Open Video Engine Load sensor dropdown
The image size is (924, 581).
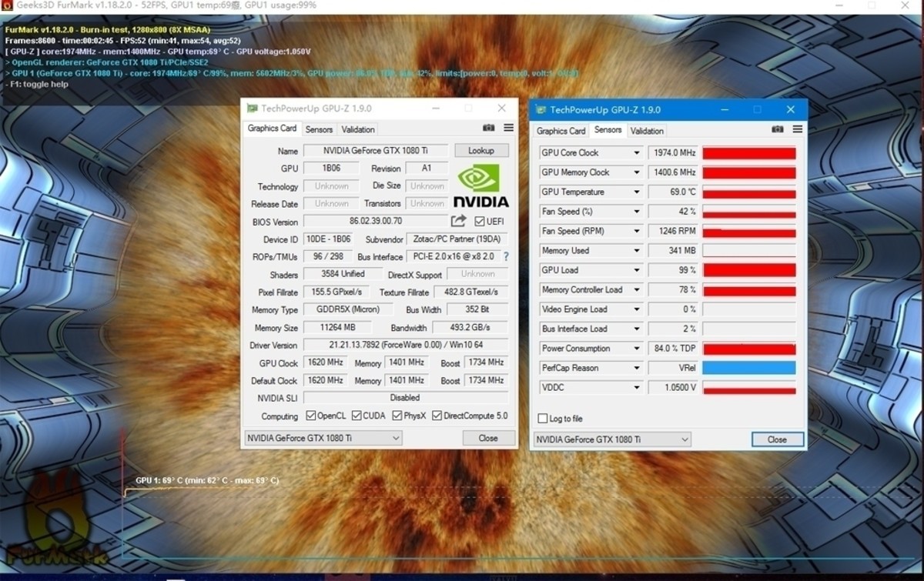[x=636, y=309]
